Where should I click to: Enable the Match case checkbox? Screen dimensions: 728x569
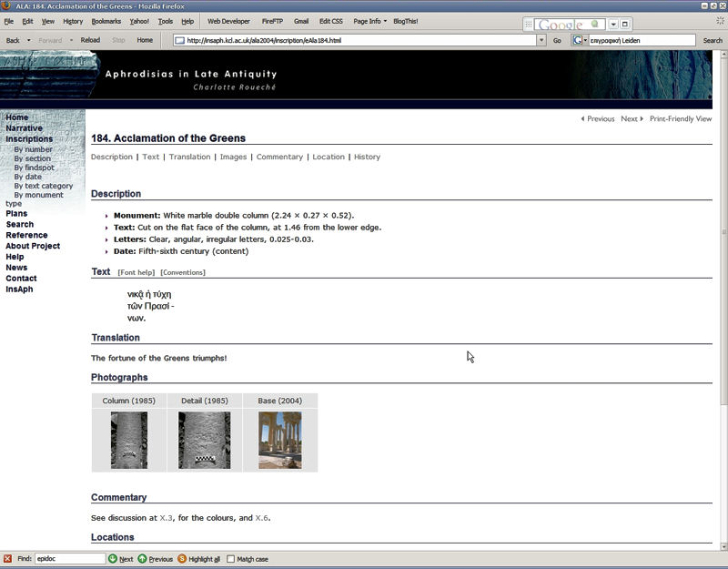pos(231,559)
